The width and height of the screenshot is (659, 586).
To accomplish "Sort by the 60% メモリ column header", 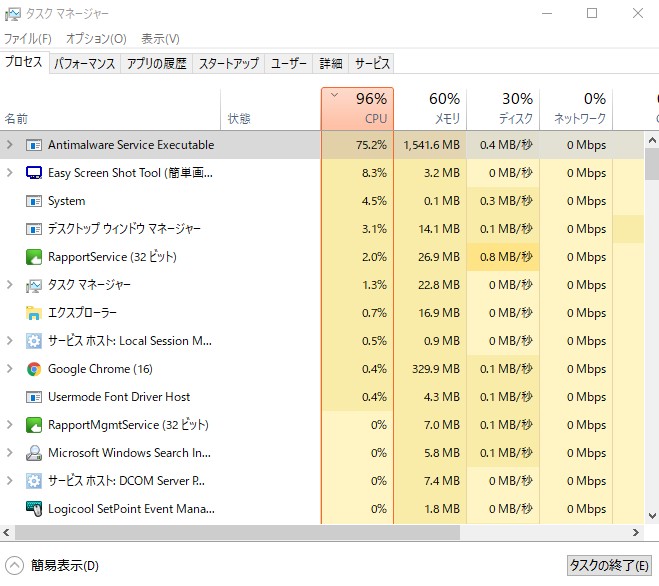I will click(x=430, y=109).
